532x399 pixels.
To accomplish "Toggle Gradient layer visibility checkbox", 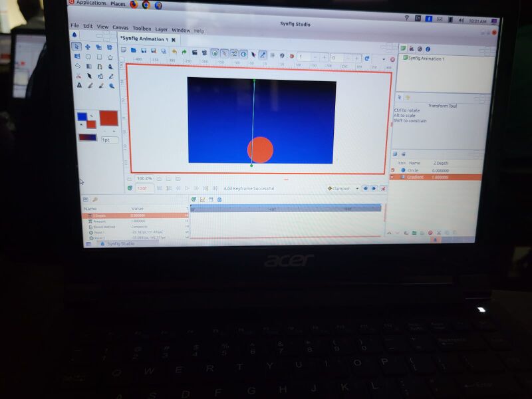I will (392, 177).
